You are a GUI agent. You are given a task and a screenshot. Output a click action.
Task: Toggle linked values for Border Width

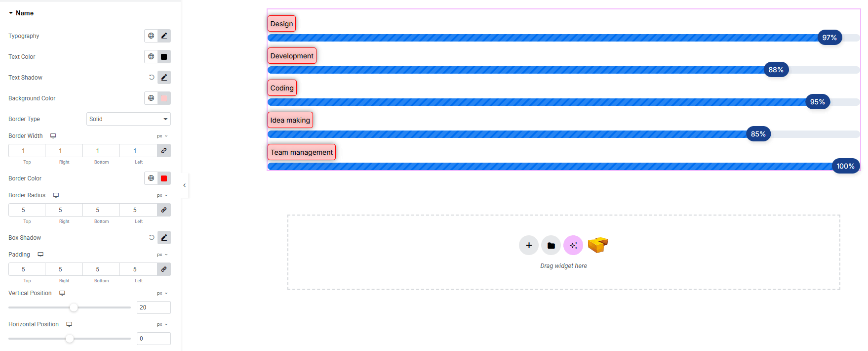164,150
